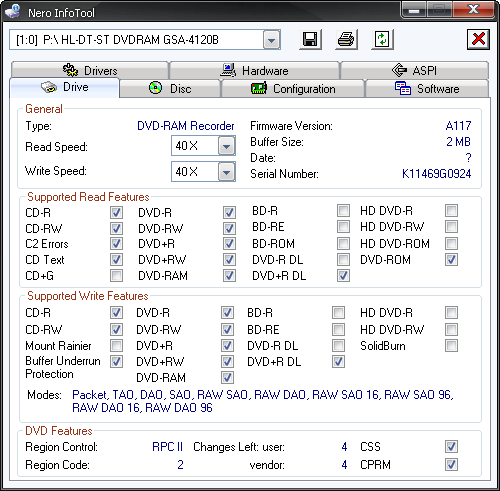Toggle CD Text checkbox
Screen dimensions: 500x491
[x=116, y=260]
